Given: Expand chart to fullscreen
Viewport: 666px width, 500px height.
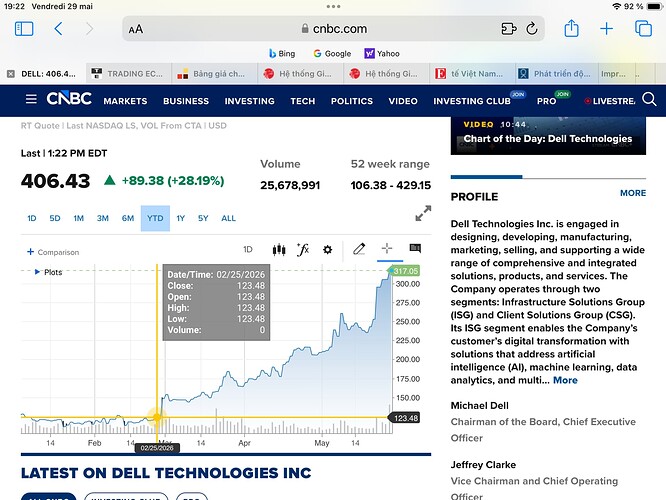Looking at the screenshot, I should tap(423, 213).
